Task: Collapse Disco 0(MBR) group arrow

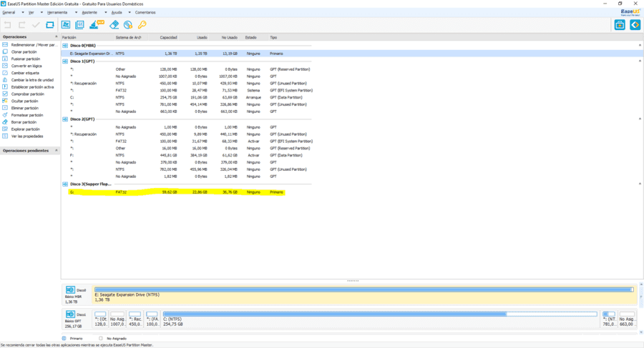Action: click(640, 45)
